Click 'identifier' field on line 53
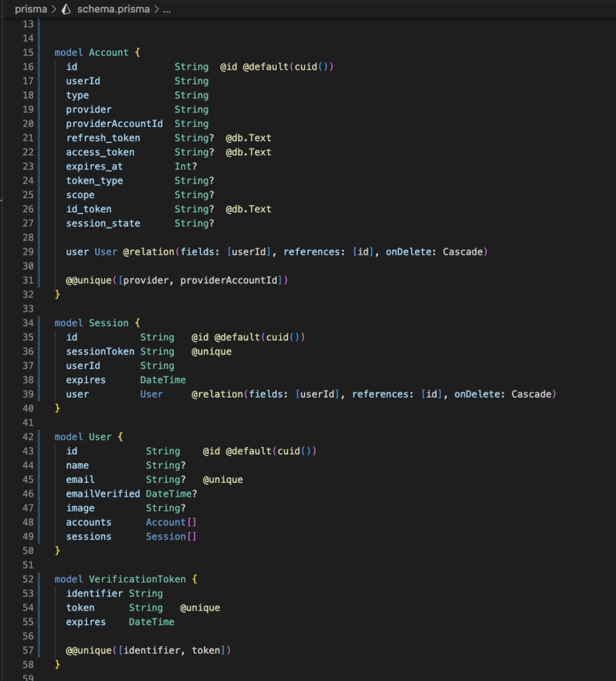The image size is (616, 681). tap(94, 594)
